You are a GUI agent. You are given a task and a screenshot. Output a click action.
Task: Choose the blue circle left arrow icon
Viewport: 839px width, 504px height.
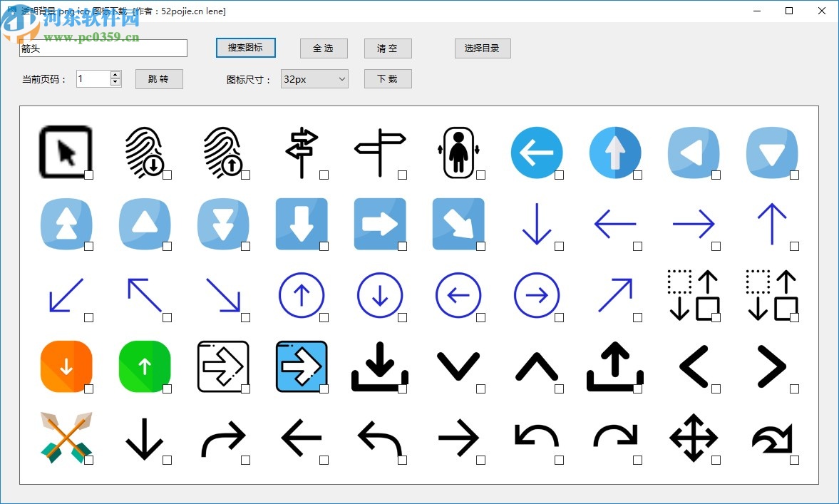tap(537, 152)
